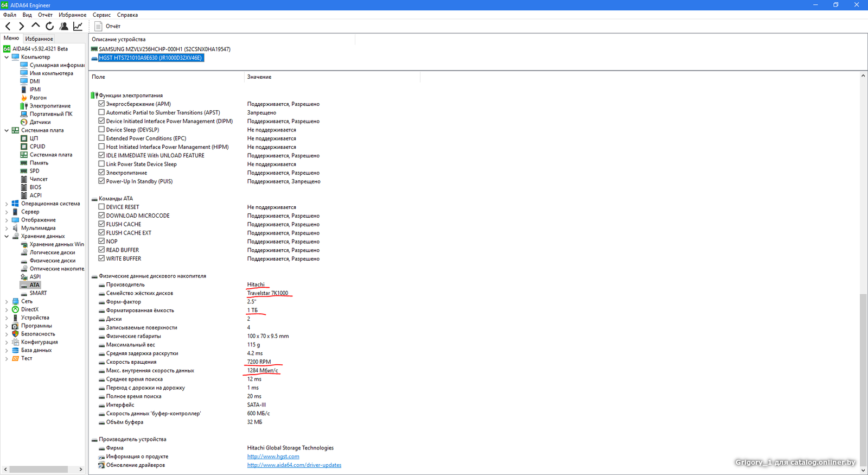Image resolution: width=868 pixels, height=475 pixels.
Task: Expand the Операционная система node
Action: (x=7, y=204)
